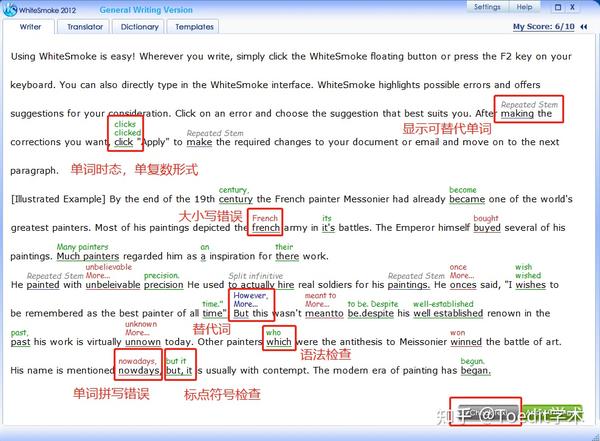
Task: Apply the 'nowadays,' spelling suggestion
Action: [x=137, y=361]
